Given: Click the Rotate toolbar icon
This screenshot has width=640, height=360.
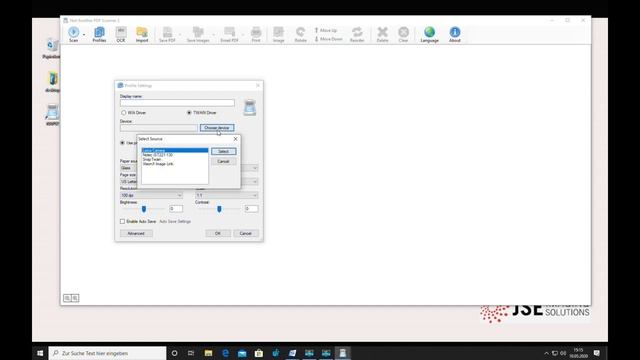Looking at the screenshot, I should point(300,34).
